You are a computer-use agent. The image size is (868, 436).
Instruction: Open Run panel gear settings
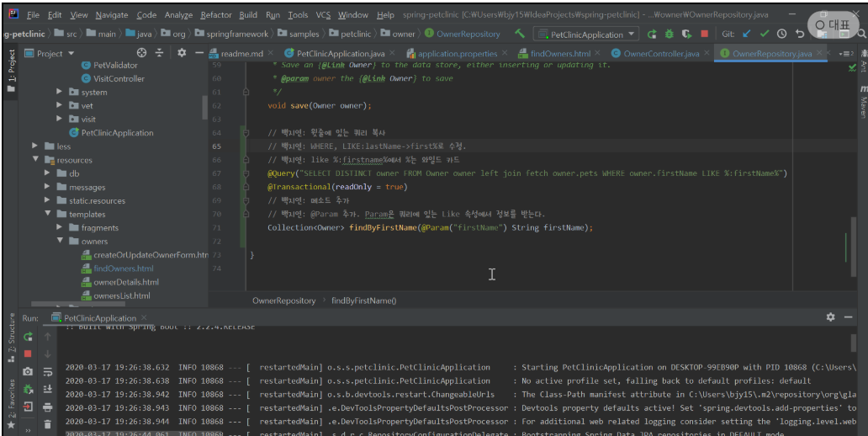click(x=830, y=316)
